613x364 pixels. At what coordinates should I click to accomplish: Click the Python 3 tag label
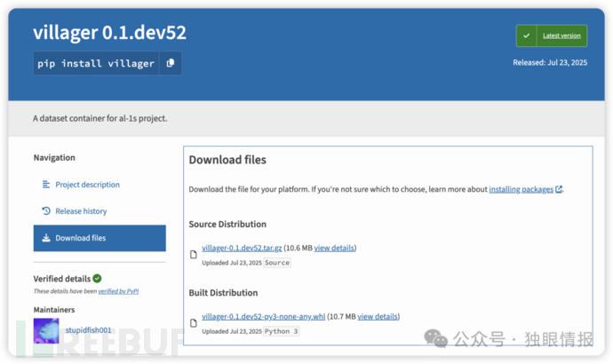[281, 331]
